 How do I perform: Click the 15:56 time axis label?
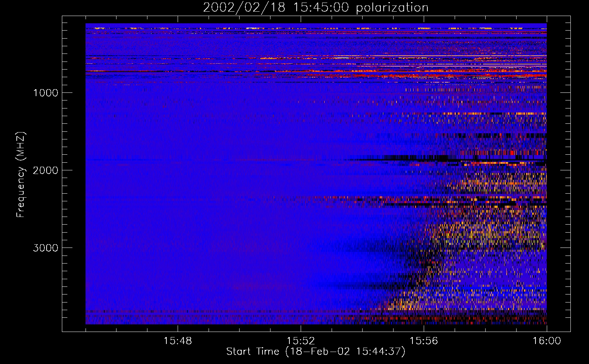point(424,341)
